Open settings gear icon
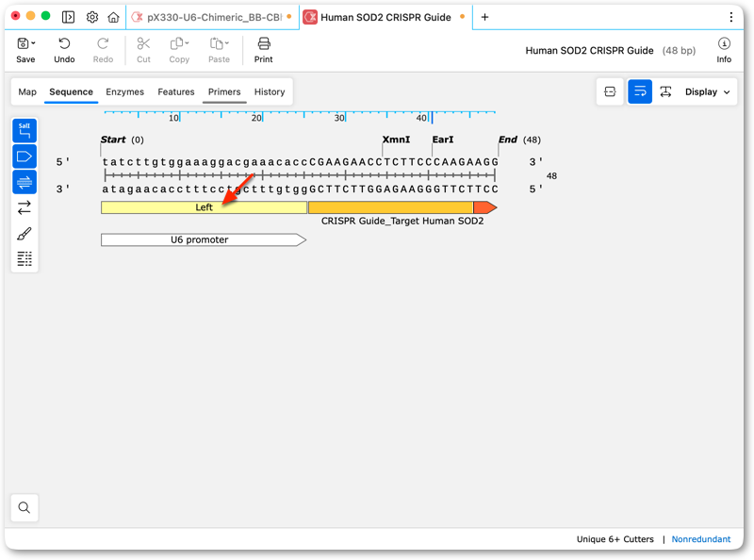Screen dimensions: 754x560 point(91,17)
